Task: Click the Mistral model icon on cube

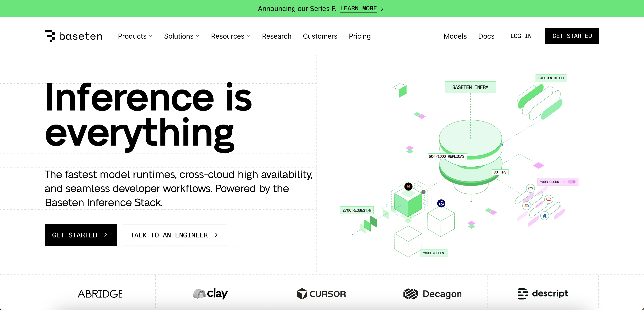Action: 408,187
